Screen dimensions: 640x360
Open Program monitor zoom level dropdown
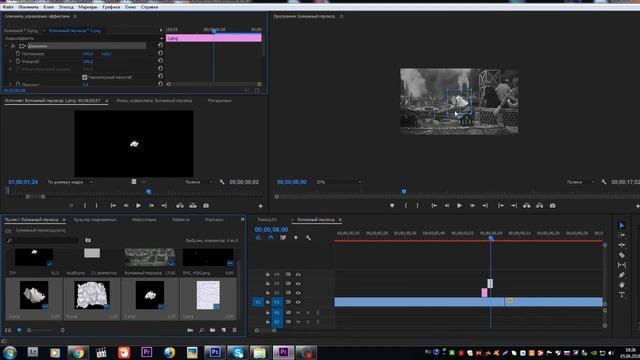pyautogui.click(x=339, y=182)
